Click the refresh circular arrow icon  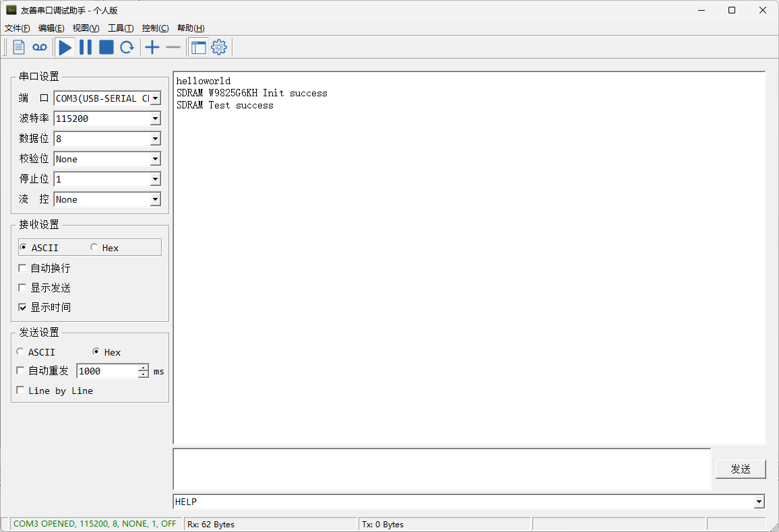127,47
